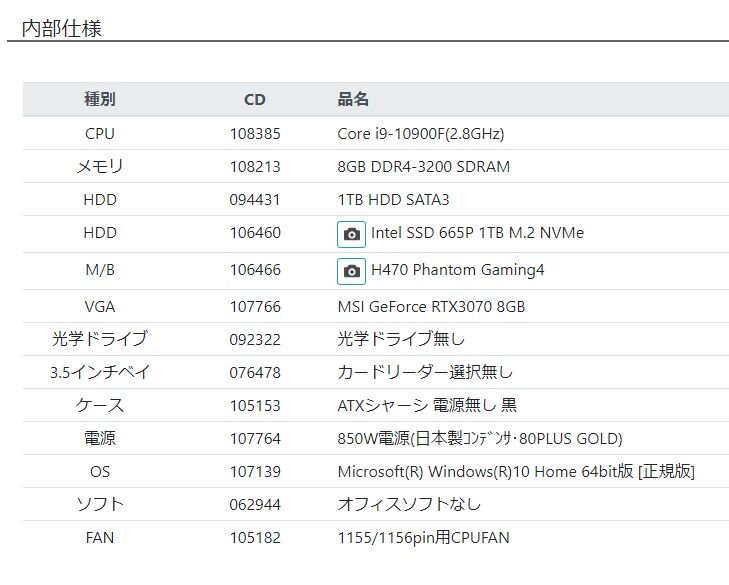The width and height of the screenshot is (729, 585).
Task: Click the FAN row label
Action: click(99, 538)
